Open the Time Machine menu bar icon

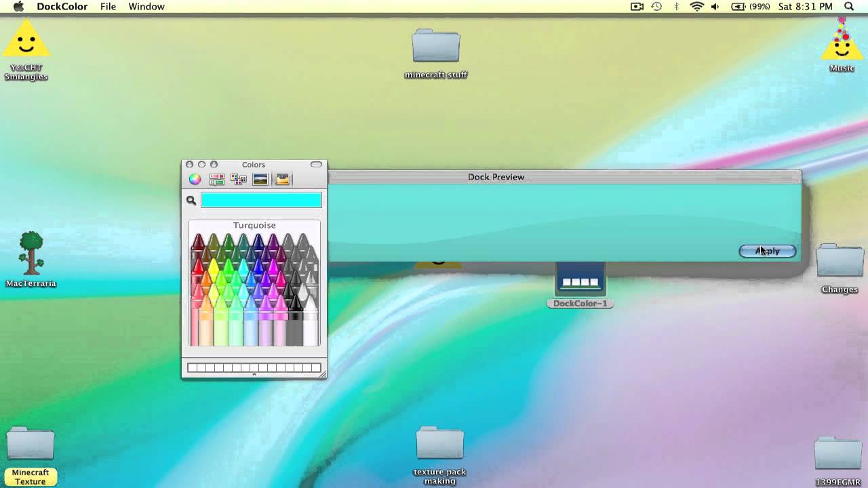point(656,7)
